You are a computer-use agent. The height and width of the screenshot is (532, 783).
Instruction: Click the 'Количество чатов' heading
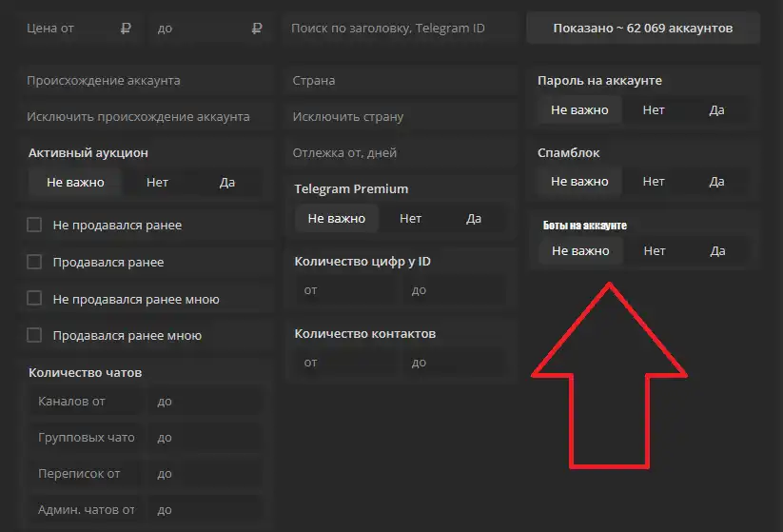coord(85,373)
